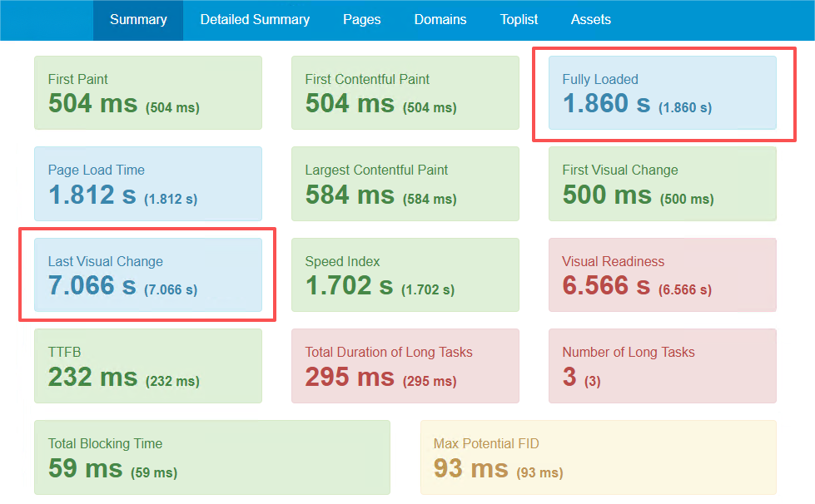Viewport: 815px width, 504px height.
Task: Click the Largest Contentful Paint card
Action: pos(405,184)
